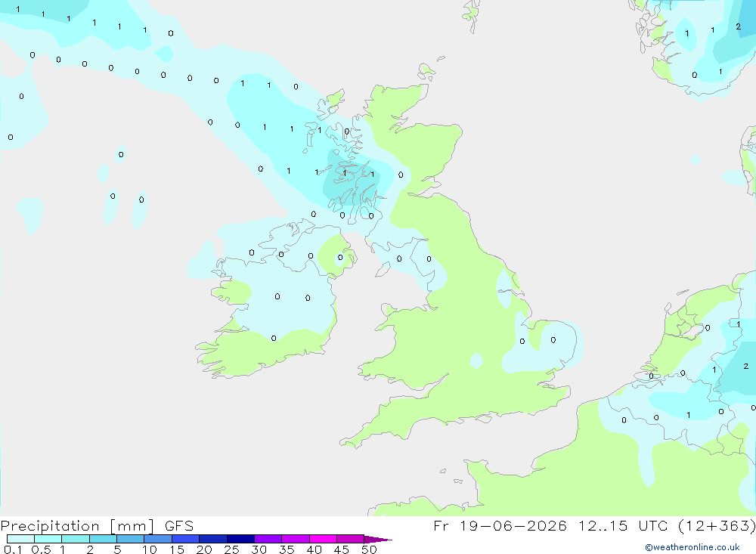Click the 'Fr' weekday label
This screenshot has height=554, width=756.
point(441,525)
